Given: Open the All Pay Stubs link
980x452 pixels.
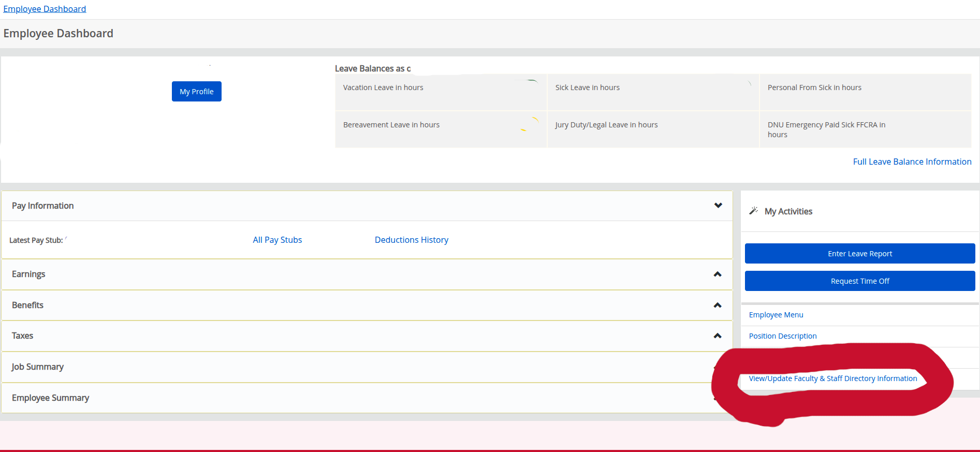Looking at the screenshot, I should coord(277,240).
